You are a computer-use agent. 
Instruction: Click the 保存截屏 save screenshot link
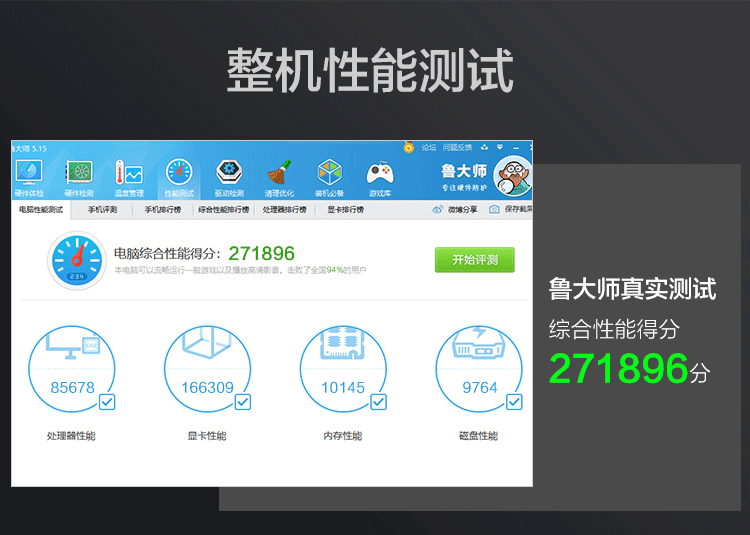pyautogui.click(x=518, y=209)
